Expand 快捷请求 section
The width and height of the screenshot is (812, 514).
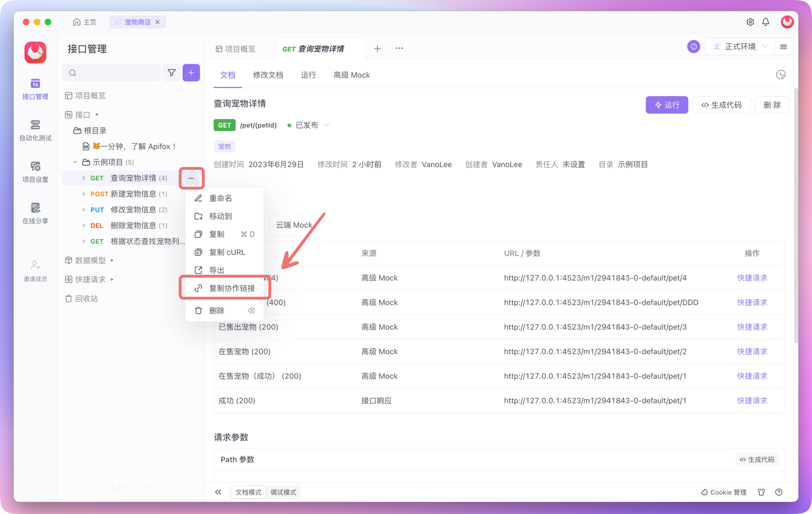pos(112,280)
